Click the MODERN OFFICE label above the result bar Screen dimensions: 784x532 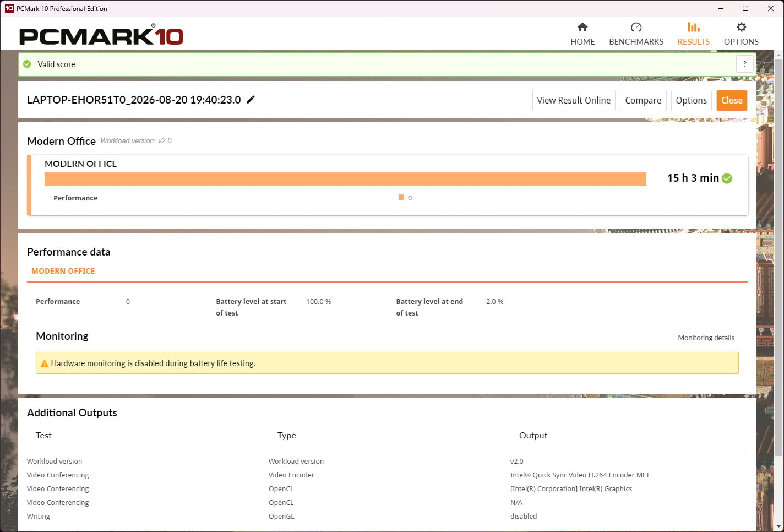coord(81,164)
